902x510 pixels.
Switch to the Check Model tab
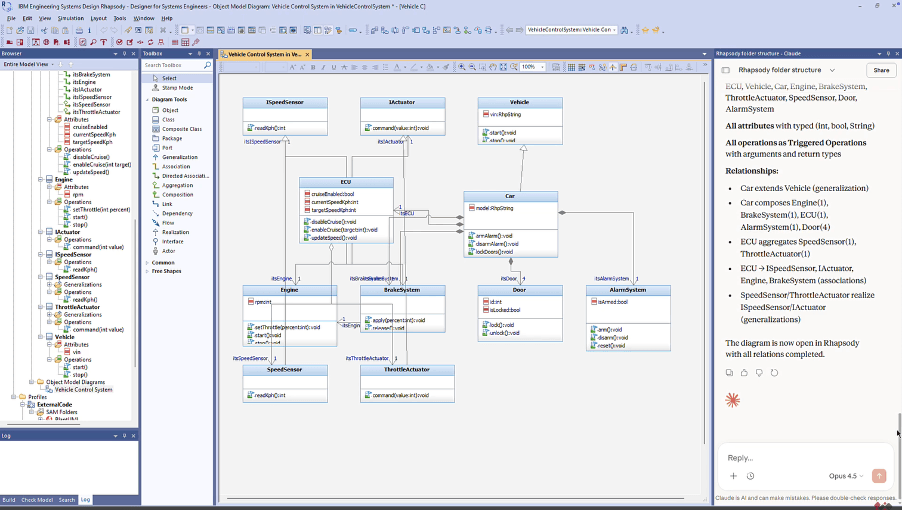pyautogui.click(x=37, y=500)
